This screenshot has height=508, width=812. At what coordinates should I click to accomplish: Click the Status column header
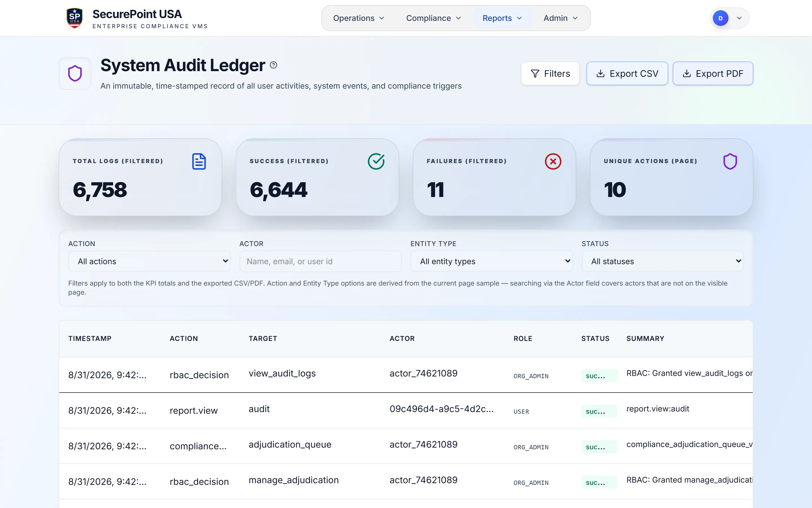coord(595,339)
